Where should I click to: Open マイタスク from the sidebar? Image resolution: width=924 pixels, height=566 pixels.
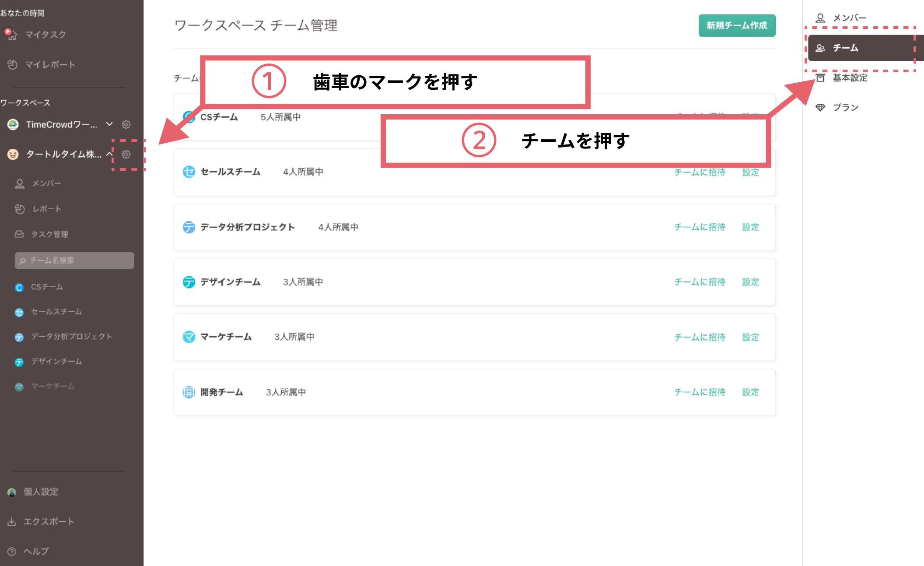pos(45,35)
